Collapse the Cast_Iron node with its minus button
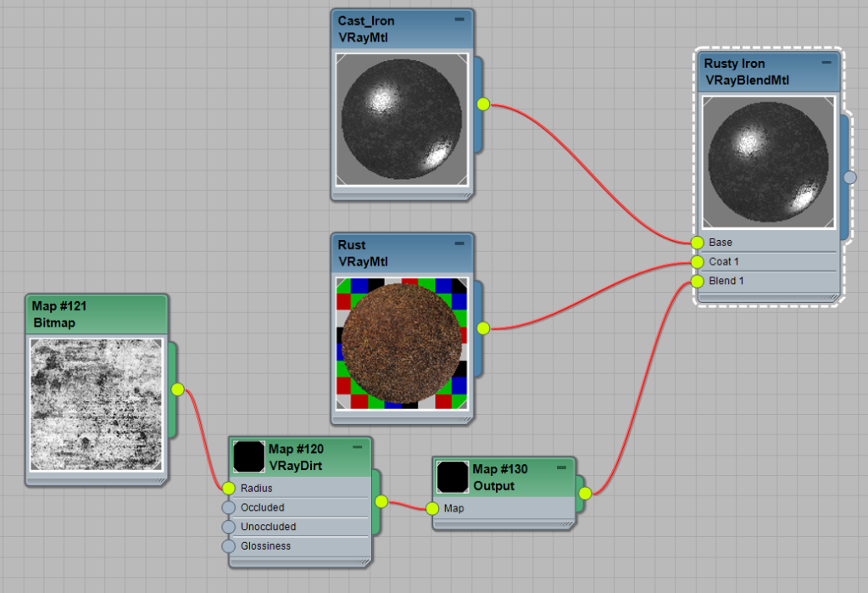Viewport: 868px width, 593px height. coord(459,20)
